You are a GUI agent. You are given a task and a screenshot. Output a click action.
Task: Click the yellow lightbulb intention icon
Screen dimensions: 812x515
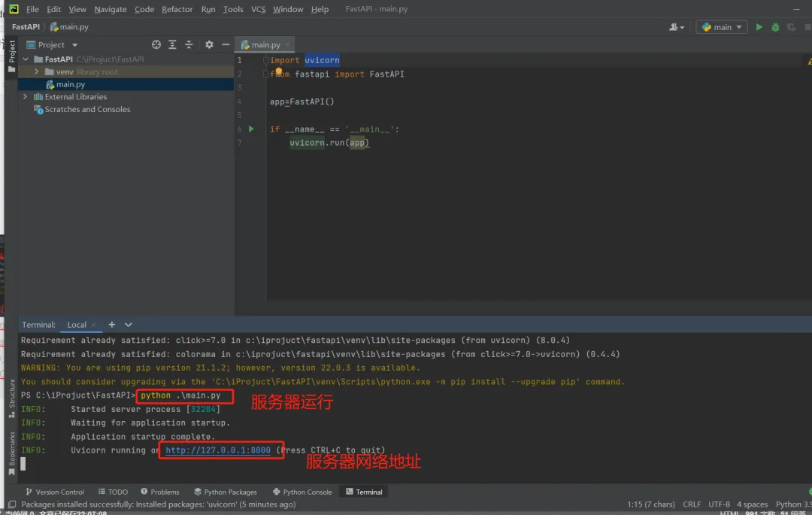[x=279, y=71]
